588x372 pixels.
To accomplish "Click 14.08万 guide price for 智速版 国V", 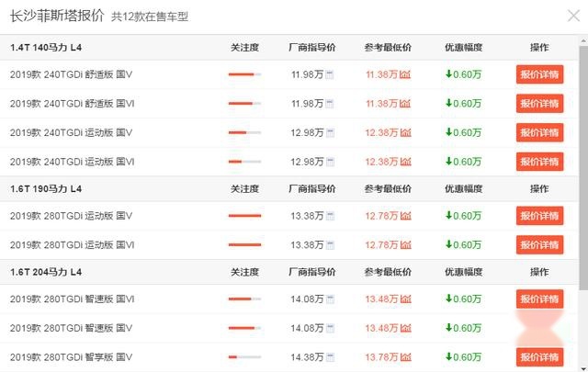I will click(x=308, y=329).
